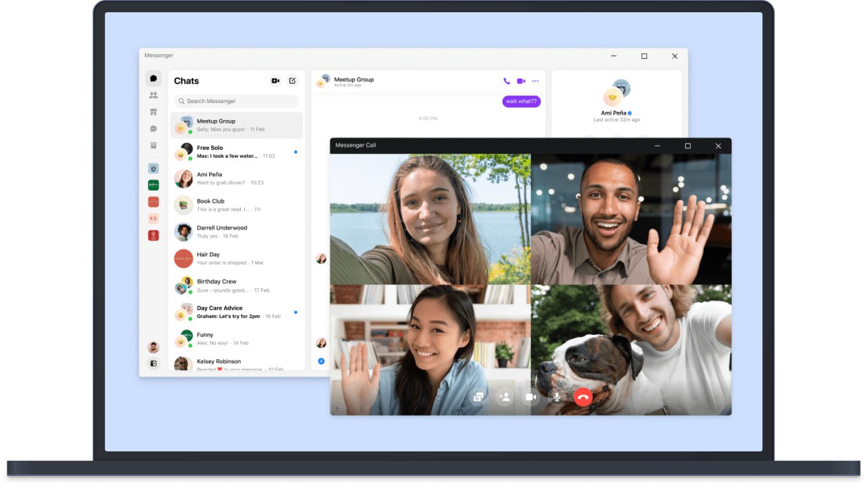
Task: Select the top-right waving man's video tile
Action: click(631, 219)
